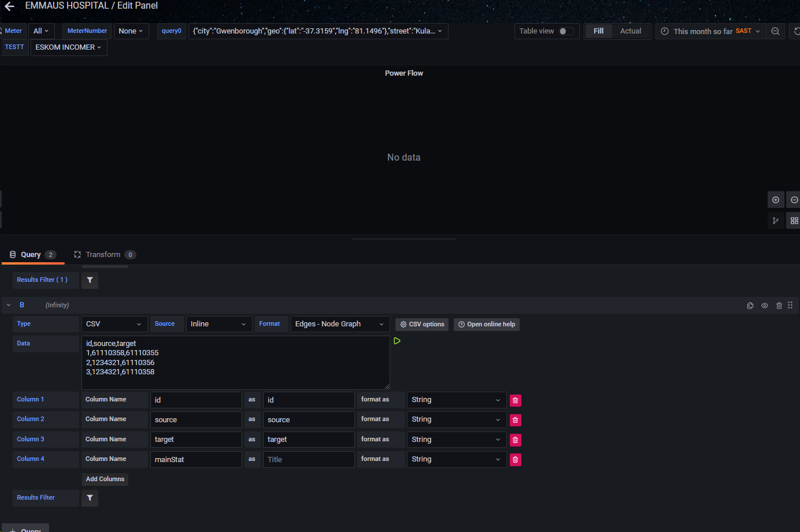Switch to the Transform tab

pos(105,255)
